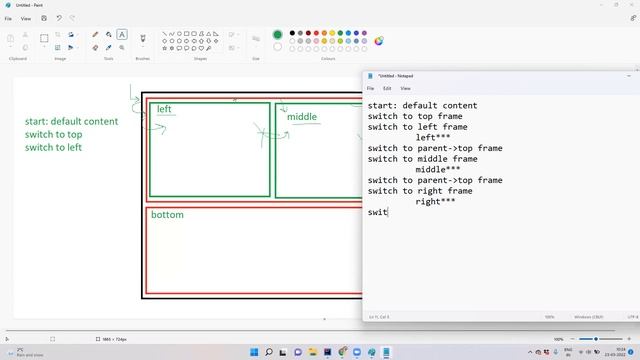
Task: Show hidden system tray icons
Action: (x=530, y=352)
